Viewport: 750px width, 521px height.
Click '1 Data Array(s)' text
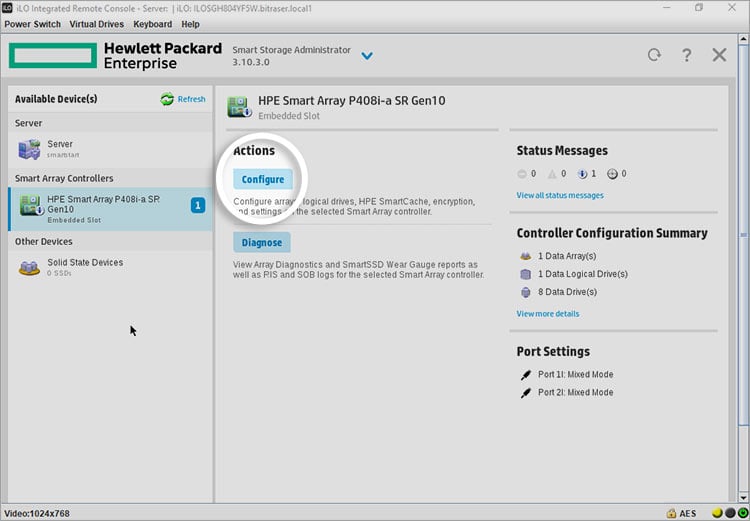567,256
